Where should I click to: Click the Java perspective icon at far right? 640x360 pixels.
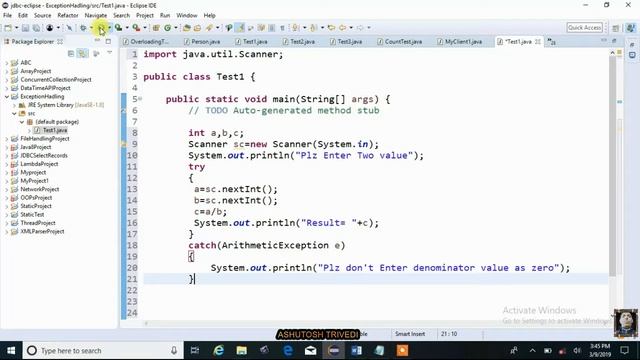pos(631,28)
